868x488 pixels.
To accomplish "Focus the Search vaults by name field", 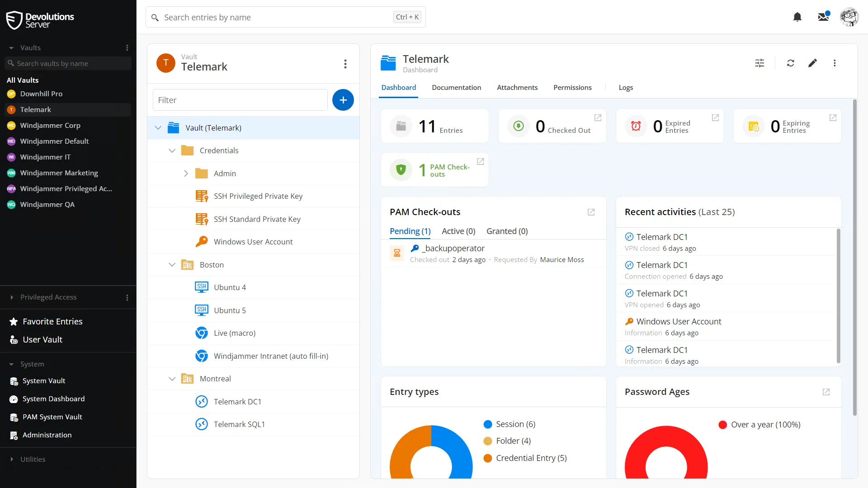I will pyautogui.click(x=68, y=64).
